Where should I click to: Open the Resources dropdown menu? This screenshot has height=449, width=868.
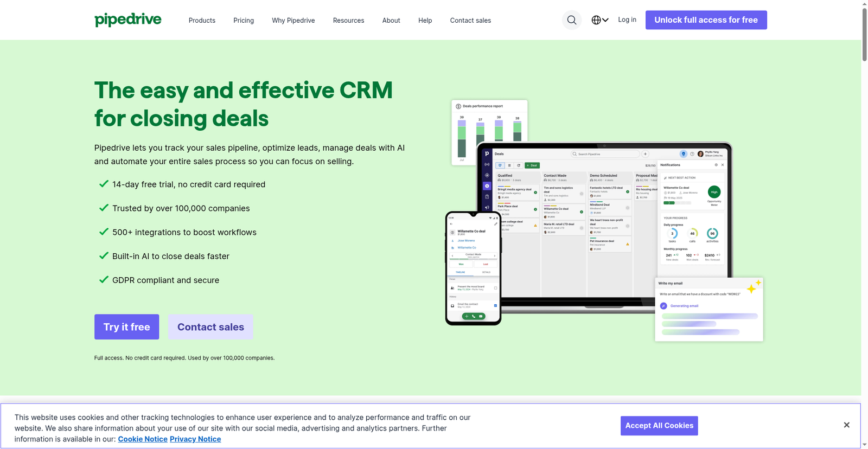(x=348, y=21)
